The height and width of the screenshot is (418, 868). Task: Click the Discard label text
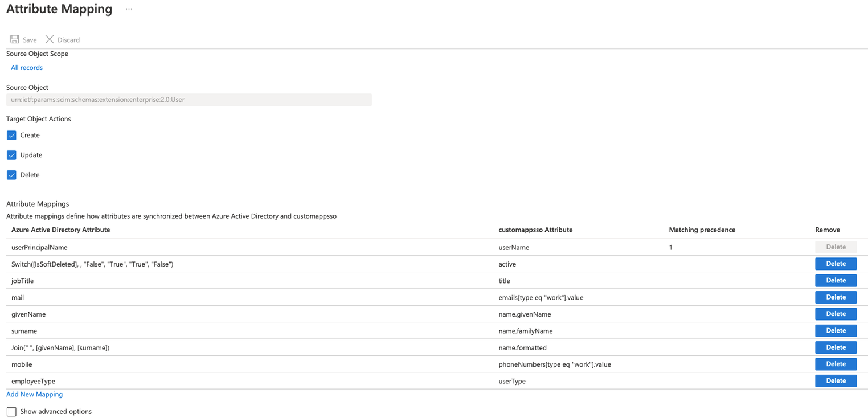[x=68, y=40]
